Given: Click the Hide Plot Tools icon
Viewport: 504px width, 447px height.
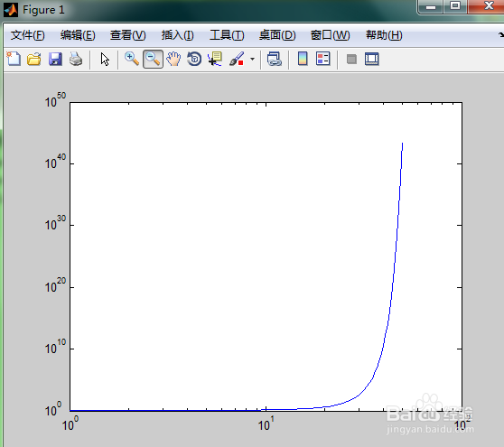Looking at the screenshot, I should tap(351, 59).
